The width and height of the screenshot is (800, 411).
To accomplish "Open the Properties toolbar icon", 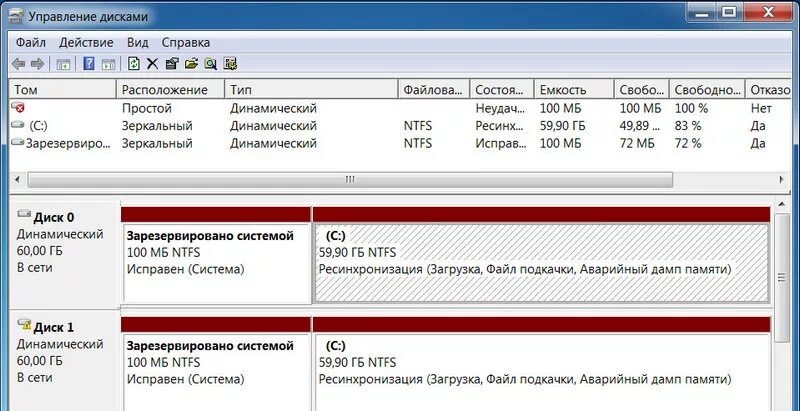I will click(x=172, y=64).
